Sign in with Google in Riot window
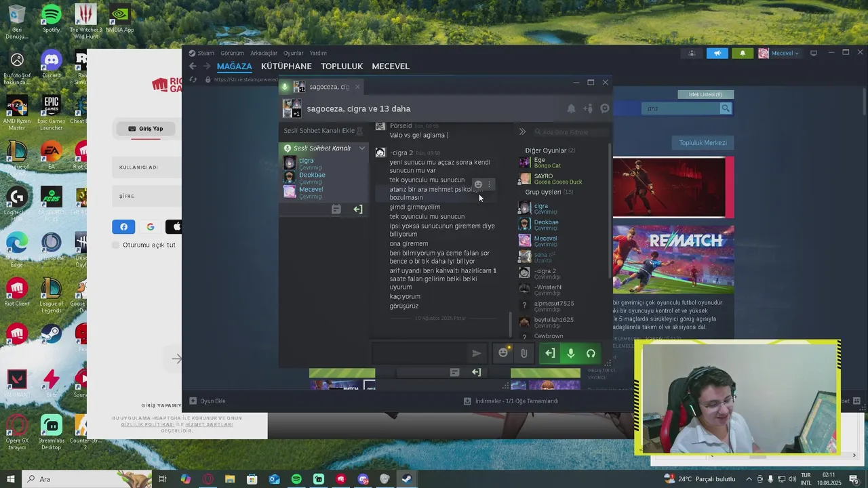The image size is (868, 488). [x=150, y=227]
